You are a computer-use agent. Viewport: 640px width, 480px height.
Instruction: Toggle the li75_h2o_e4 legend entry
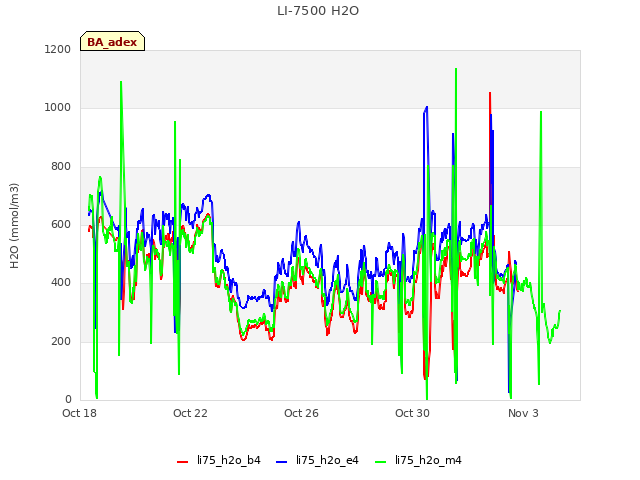tap(317, 460)
